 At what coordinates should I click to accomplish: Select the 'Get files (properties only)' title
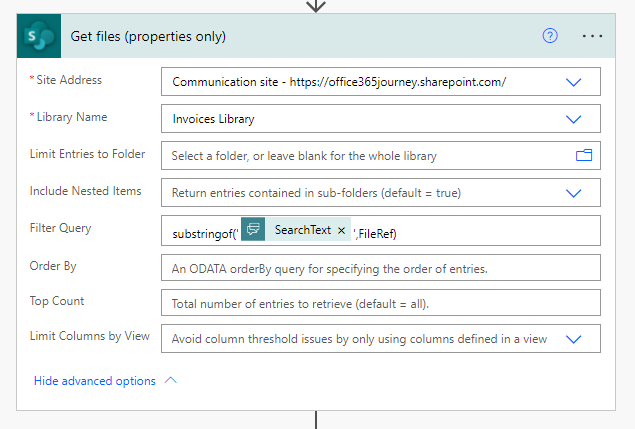[x=148, y=36]
